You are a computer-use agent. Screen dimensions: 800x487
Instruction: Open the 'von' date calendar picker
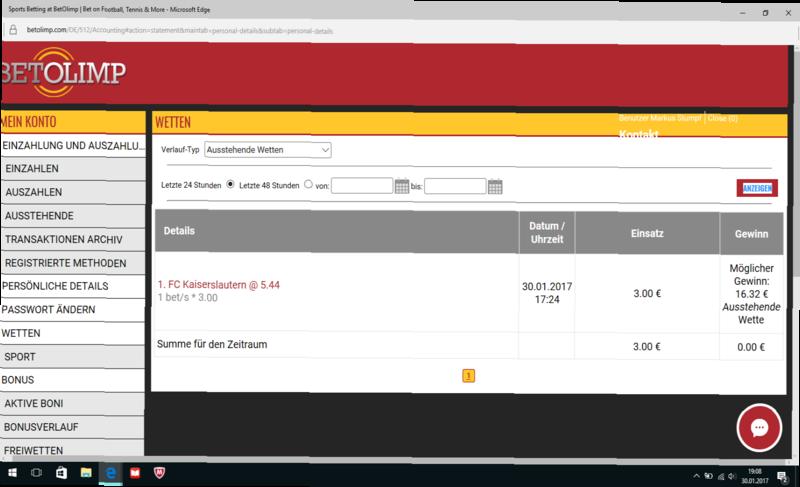pyautogui.click(x=402, y=187)
